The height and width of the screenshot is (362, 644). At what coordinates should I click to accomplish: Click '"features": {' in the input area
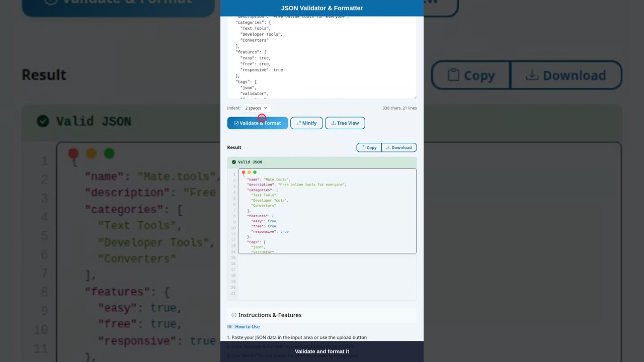251,52
